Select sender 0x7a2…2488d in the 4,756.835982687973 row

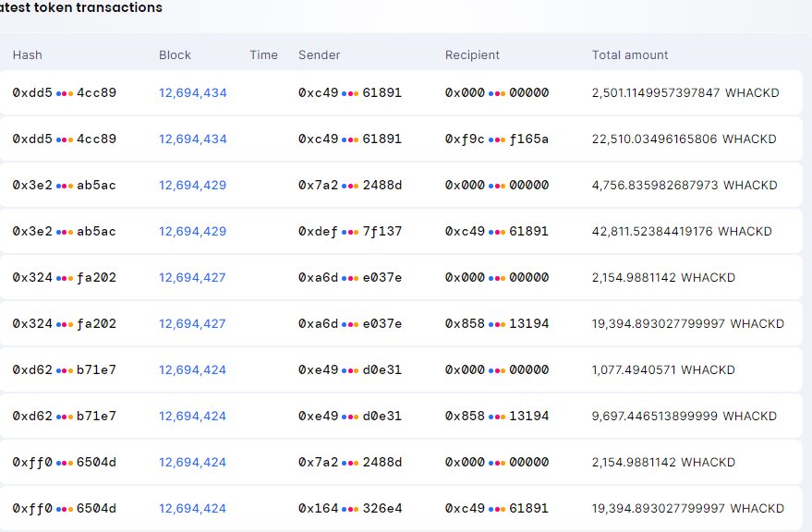click(x=350, y=185)
